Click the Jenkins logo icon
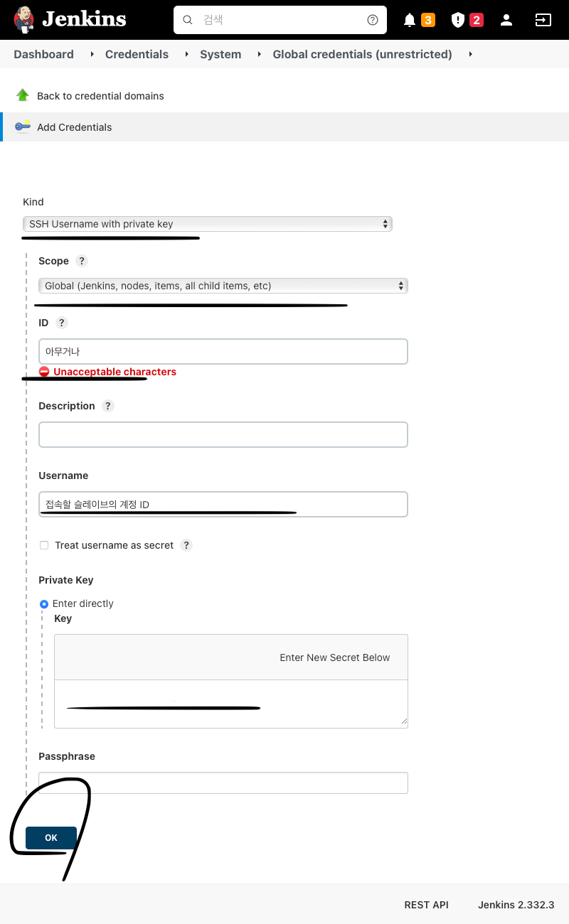 24,19
